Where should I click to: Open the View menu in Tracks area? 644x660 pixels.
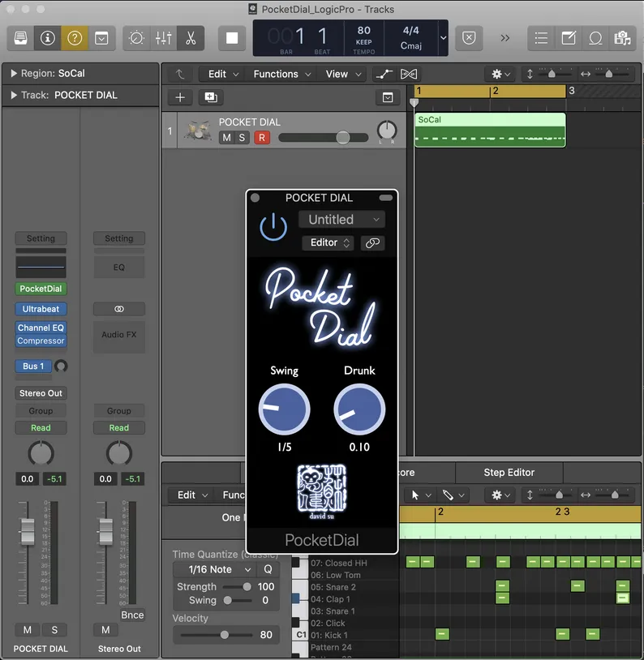(343, 74)
